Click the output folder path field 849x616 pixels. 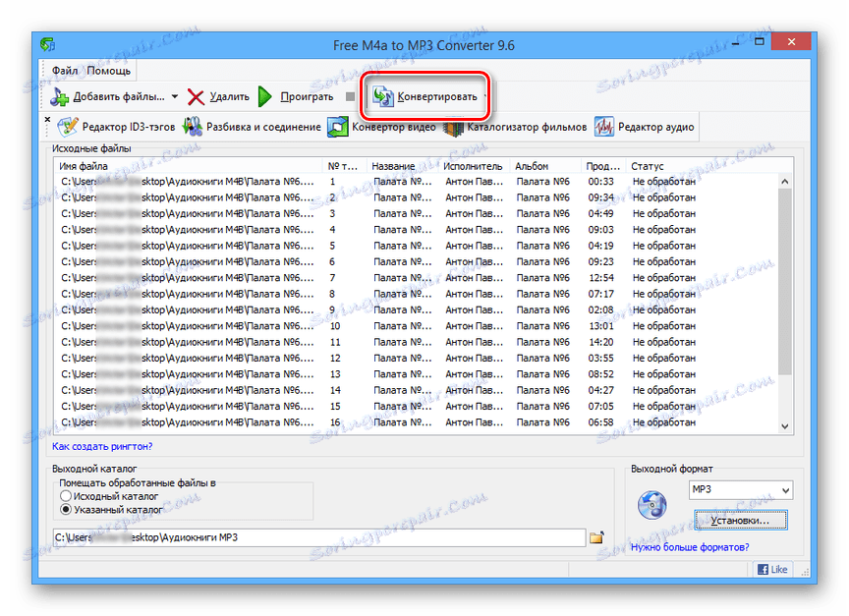pos(319,537)
